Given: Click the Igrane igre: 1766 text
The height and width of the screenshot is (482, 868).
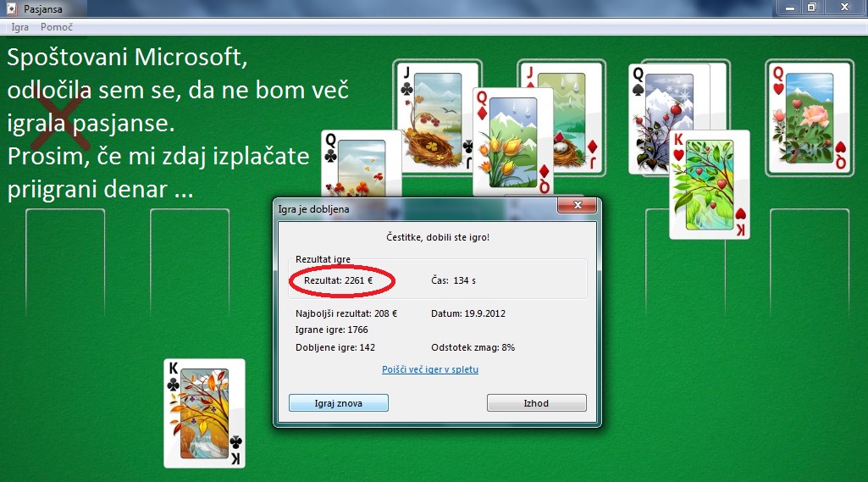Looking at the screenshot, I should tap(332, 330).
